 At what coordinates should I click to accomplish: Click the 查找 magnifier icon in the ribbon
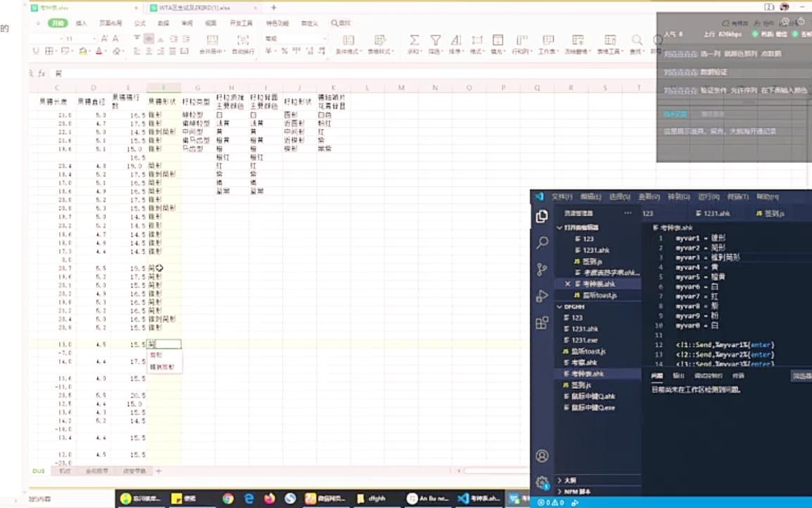(x=636, y=40)
